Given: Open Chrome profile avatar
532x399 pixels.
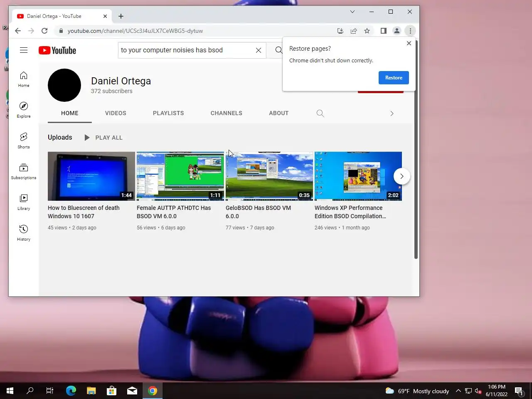Looking at the screenshot, I should pos(397,31).
